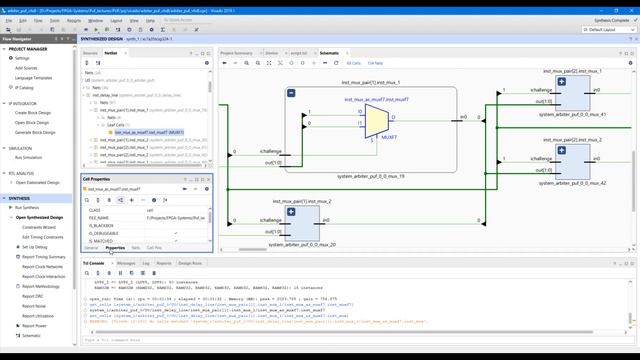Search the Tcl Console with magnifier icon

pos(87,273)
